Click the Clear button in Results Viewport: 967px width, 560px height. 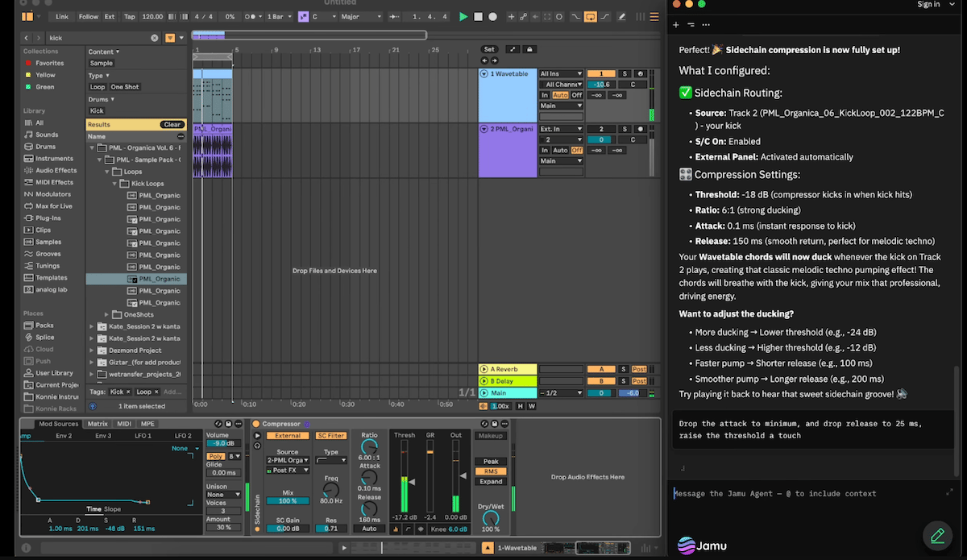(x=172, y=125)
